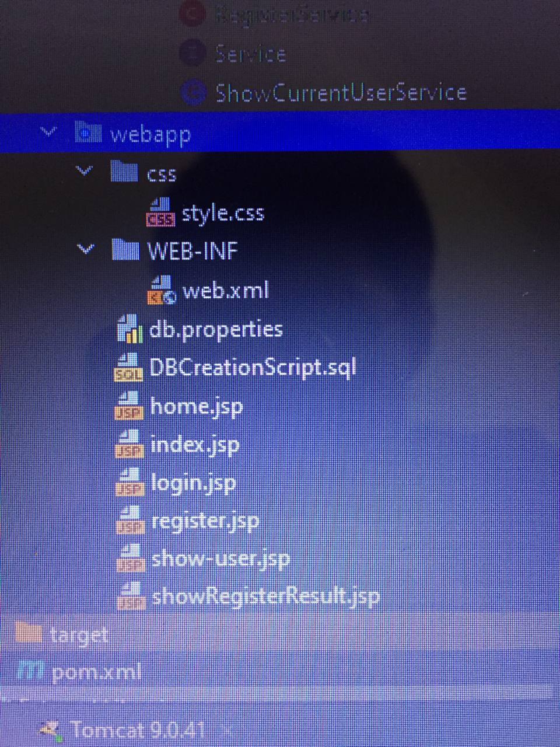Viewport: 560px width, 747px height.
Task: Click the ShowCurrentUserService class icon
Action: tap(194, 92)
